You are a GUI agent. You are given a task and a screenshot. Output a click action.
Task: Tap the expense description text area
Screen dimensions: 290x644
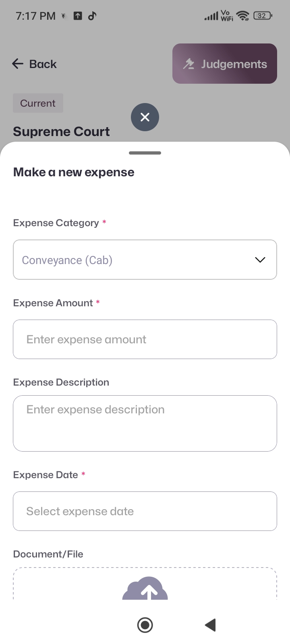point(145,423)
